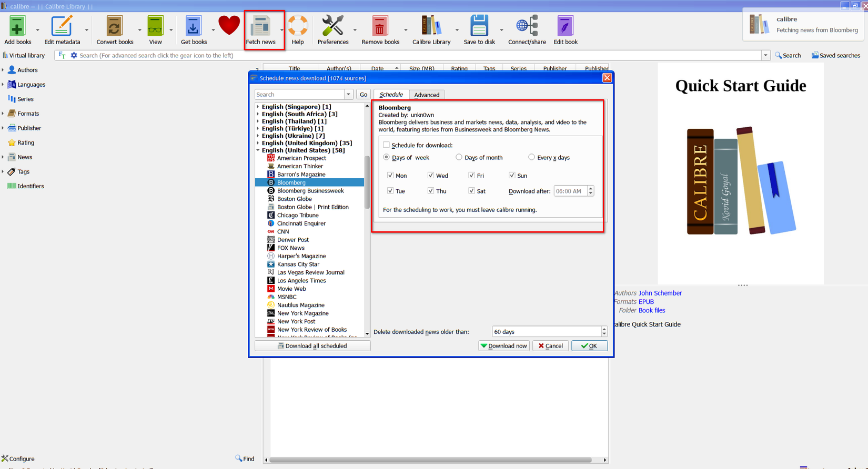This screenshot has height=469, width=868.
Task: Sort library by the Title column header
Action: (x=294, y=68)
